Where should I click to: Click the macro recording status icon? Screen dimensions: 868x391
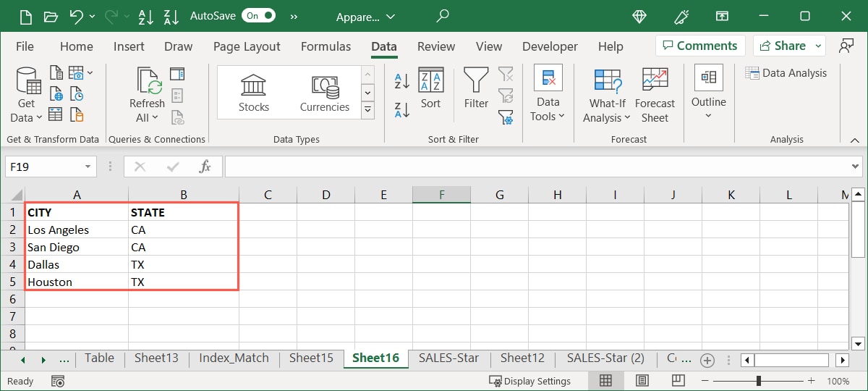click(x=59, y=381)
